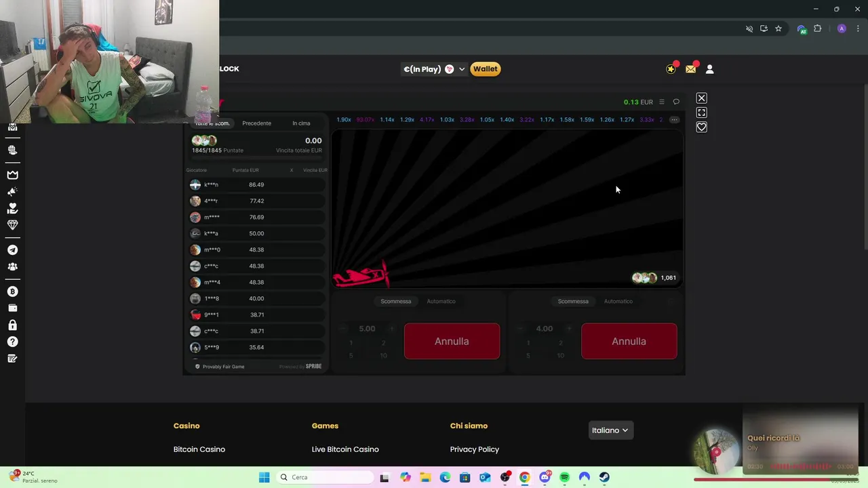Cancel the 4.00 bet with Annulla
The height and width of the screenshot is (488, 868).
[x=629, y=341]
